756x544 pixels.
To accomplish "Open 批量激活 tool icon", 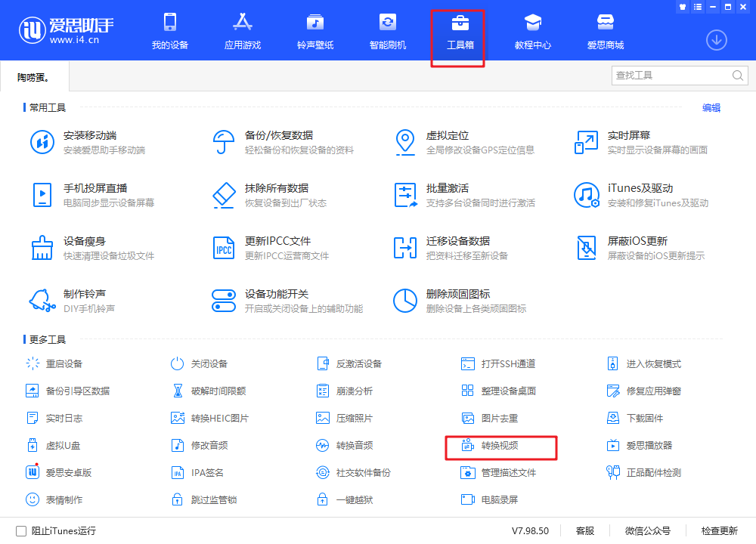I will tap(405, 195).
